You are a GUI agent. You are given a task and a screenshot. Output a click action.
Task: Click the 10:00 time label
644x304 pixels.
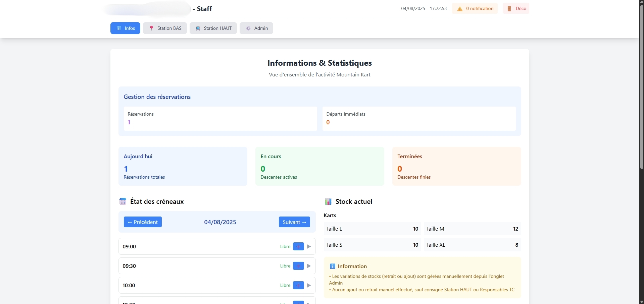[129, 285]
